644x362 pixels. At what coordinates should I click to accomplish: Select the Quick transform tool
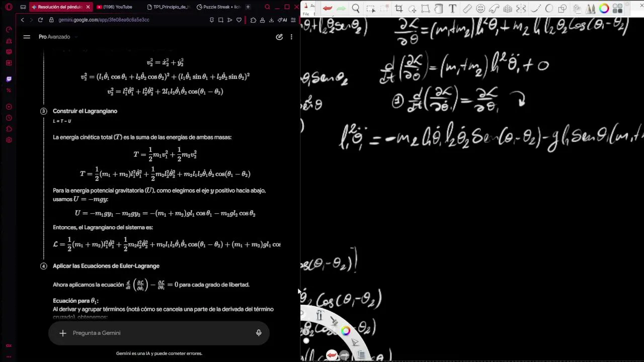point(412,9)
